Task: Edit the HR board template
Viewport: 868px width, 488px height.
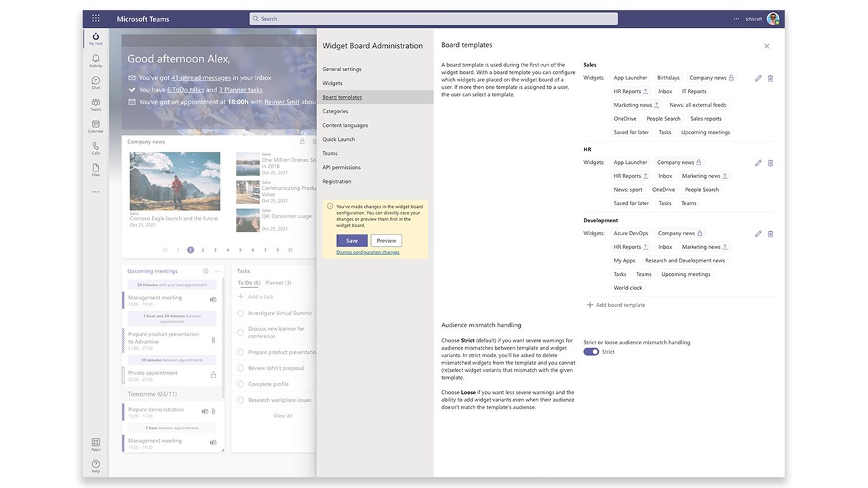Action: click(x=758, y=163)
